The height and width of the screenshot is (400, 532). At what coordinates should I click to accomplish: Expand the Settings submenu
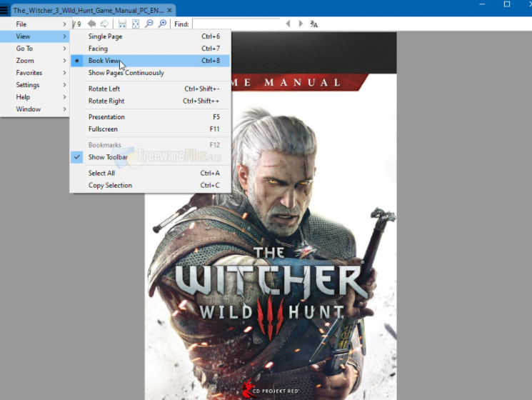[34, 85]
